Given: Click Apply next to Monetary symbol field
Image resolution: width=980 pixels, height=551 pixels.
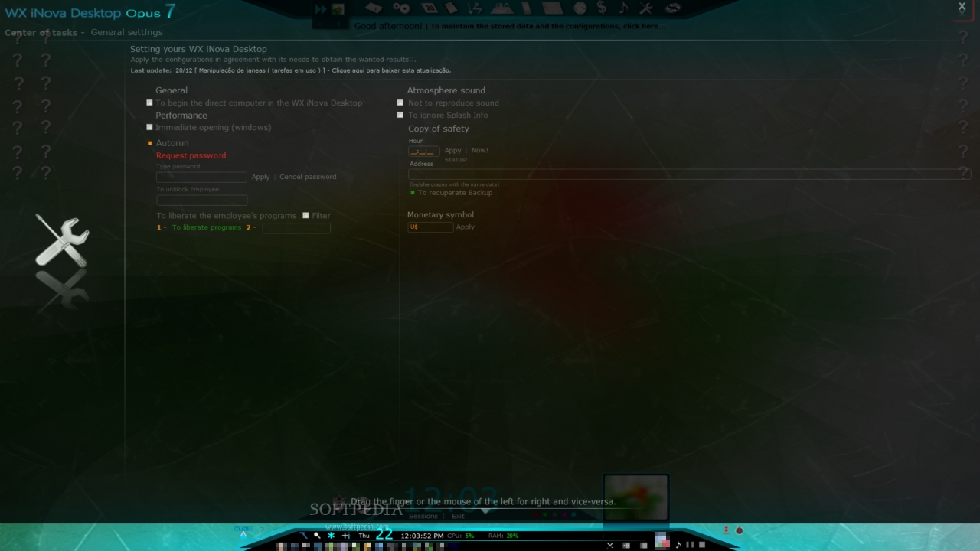Looking at the screenshot, I should point(465,227).
